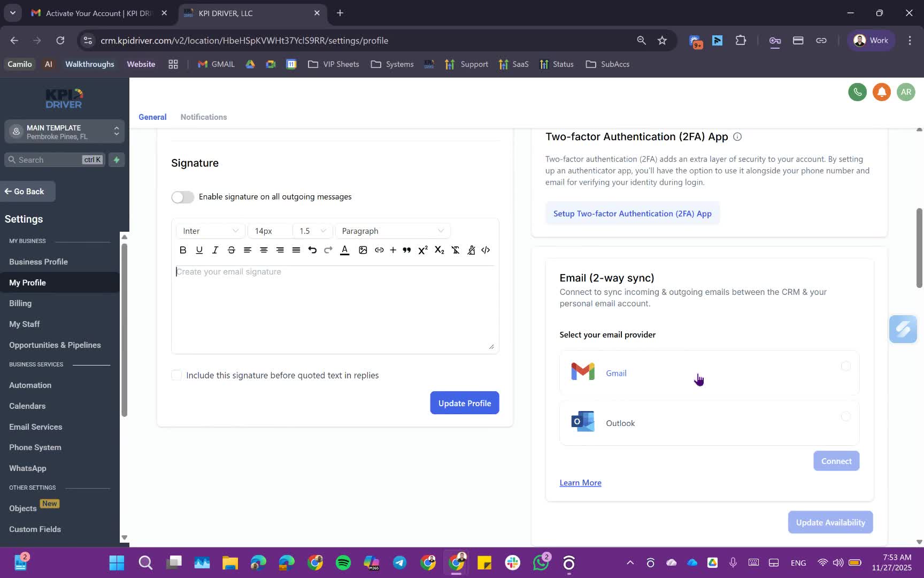Click the page vertical scrollbar thumb

click(x=920, y=248)
